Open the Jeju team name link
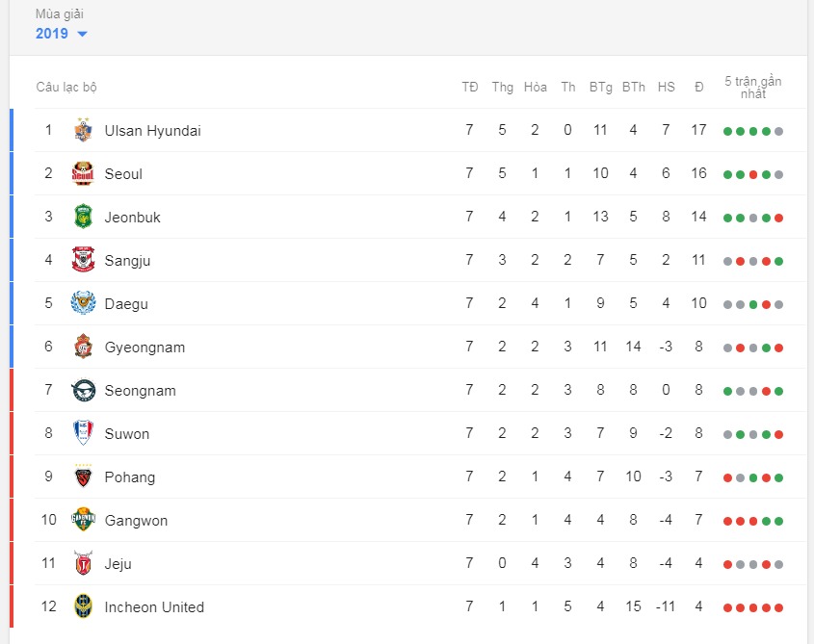This screenshot has height=644, width=814. pos(118,564)
